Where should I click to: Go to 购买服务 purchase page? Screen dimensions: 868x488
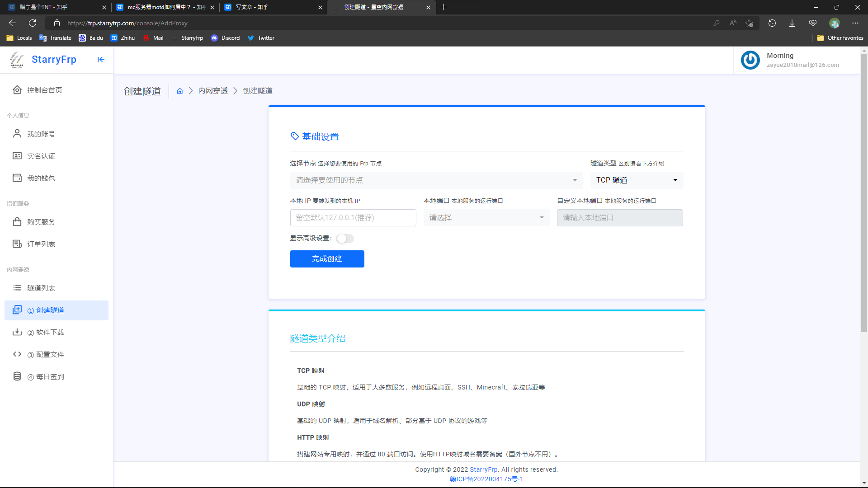(41, 221)
